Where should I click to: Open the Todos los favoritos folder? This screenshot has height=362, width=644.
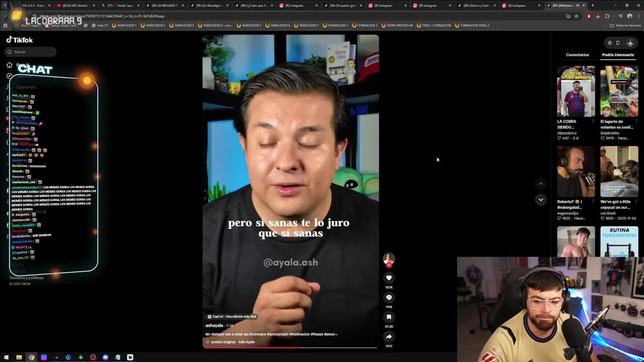point(625,25)
